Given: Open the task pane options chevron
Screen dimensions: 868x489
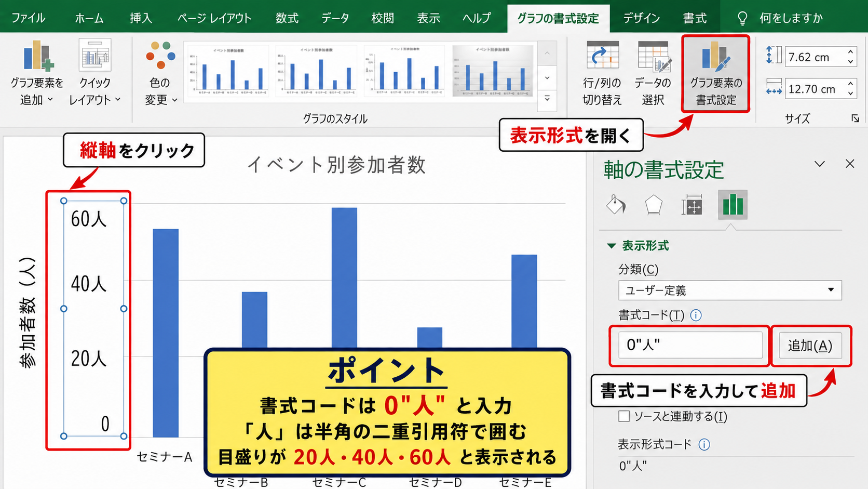Looking at the screenshot, I should (820, 164).
